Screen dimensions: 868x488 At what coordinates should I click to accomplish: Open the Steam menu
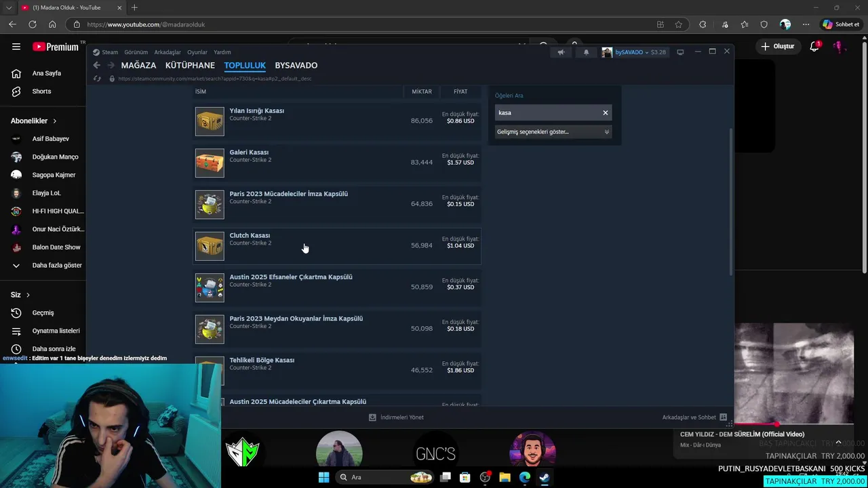click(110, 52)
